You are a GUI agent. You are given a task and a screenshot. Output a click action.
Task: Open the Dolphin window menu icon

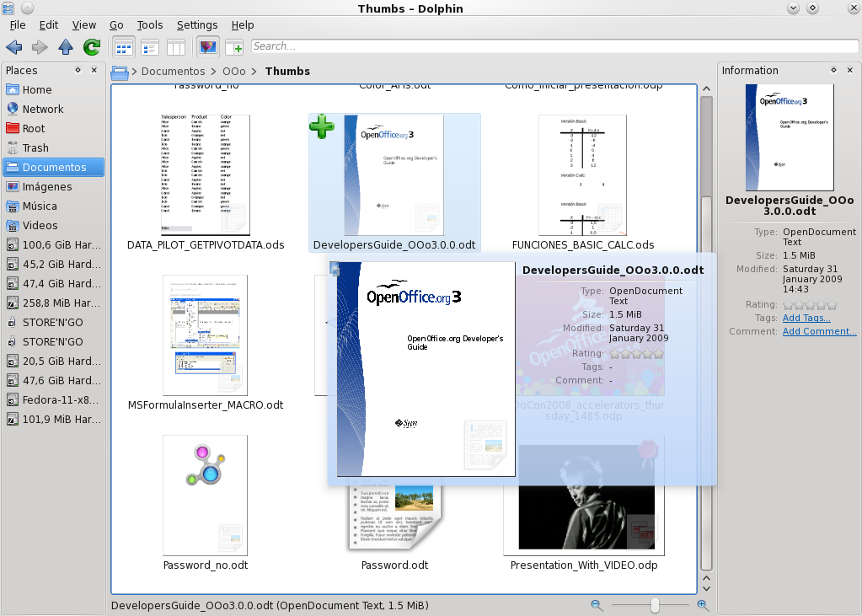coord(8,8)
